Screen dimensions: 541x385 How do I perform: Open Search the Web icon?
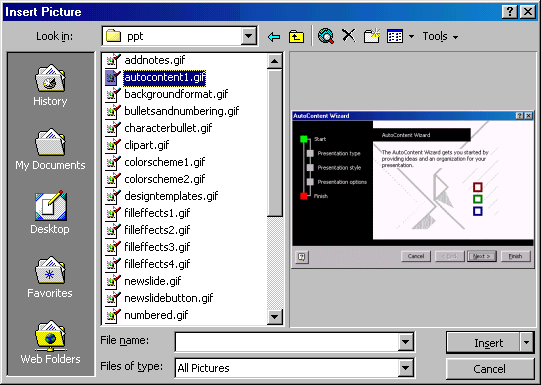coord(326,36)
